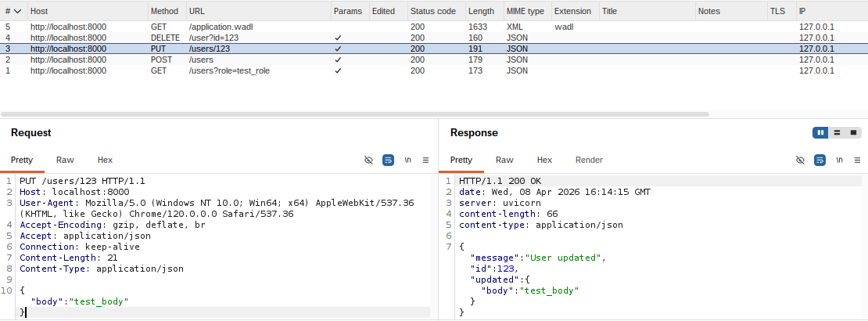
Task: Toggle the \n newline display in Request panel
Action: tap(408, 160)
